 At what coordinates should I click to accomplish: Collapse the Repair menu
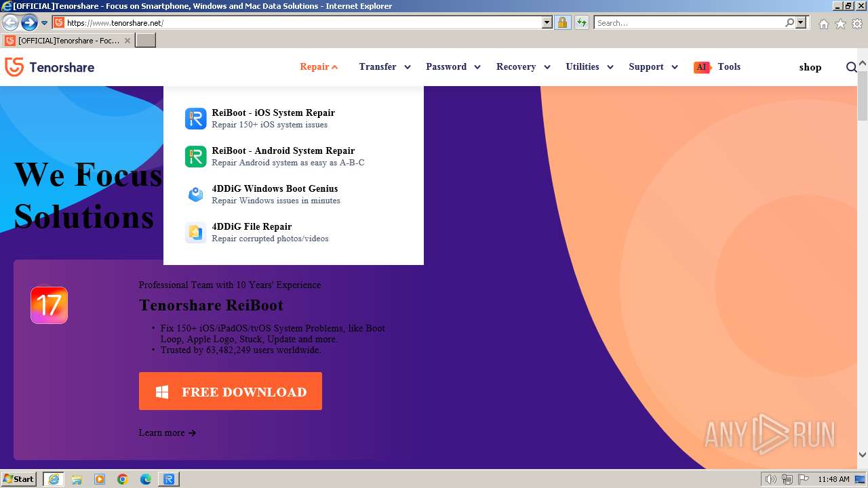[319, 66]
